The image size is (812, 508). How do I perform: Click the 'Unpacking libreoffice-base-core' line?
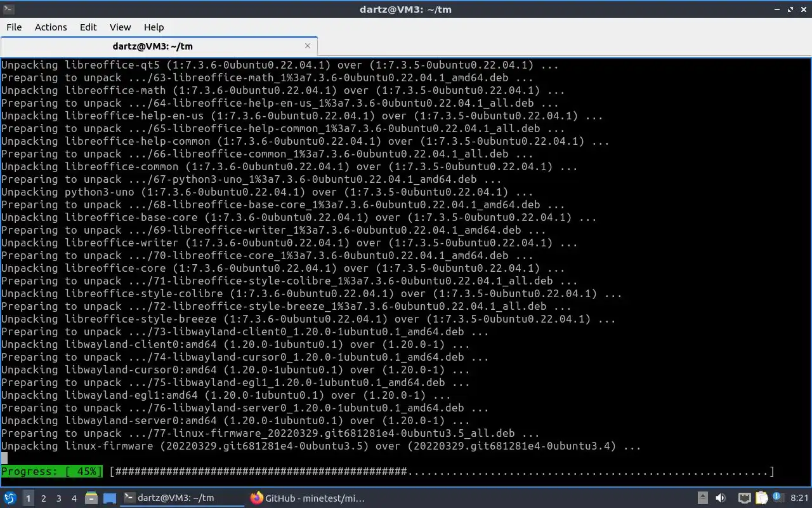pos(299,217)
